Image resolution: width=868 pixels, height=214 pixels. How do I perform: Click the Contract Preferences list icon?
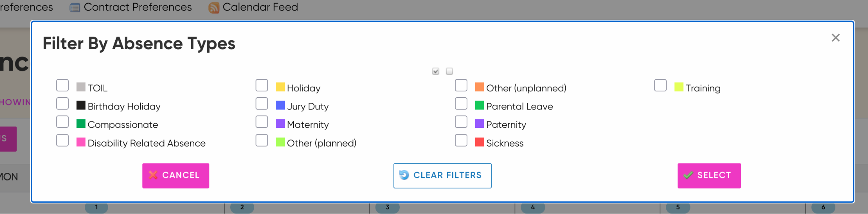pyautogui.click(x=75, y=8)
